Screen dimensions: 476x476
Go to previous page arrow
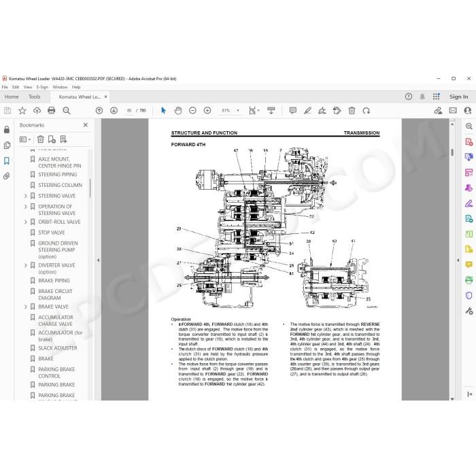99,111
